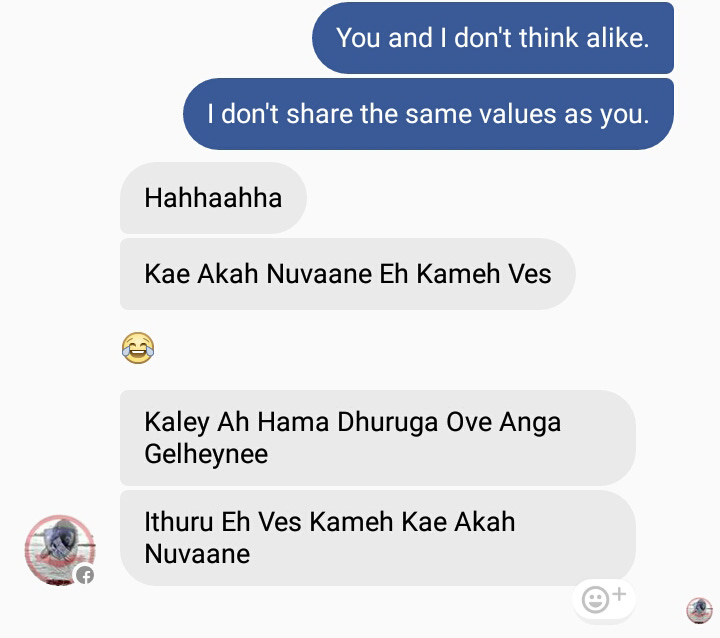The image size is (720, 638).
Task: Select 'You and I don't think alike.' bubble
Action: 493,38
